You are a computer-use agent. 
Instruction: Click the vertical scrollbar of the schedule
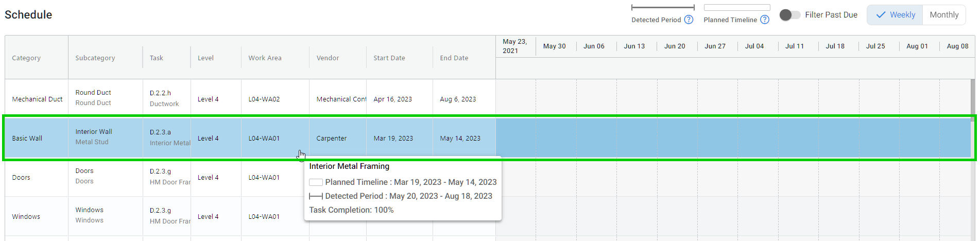pyautogui.click(x=972, y=98)
